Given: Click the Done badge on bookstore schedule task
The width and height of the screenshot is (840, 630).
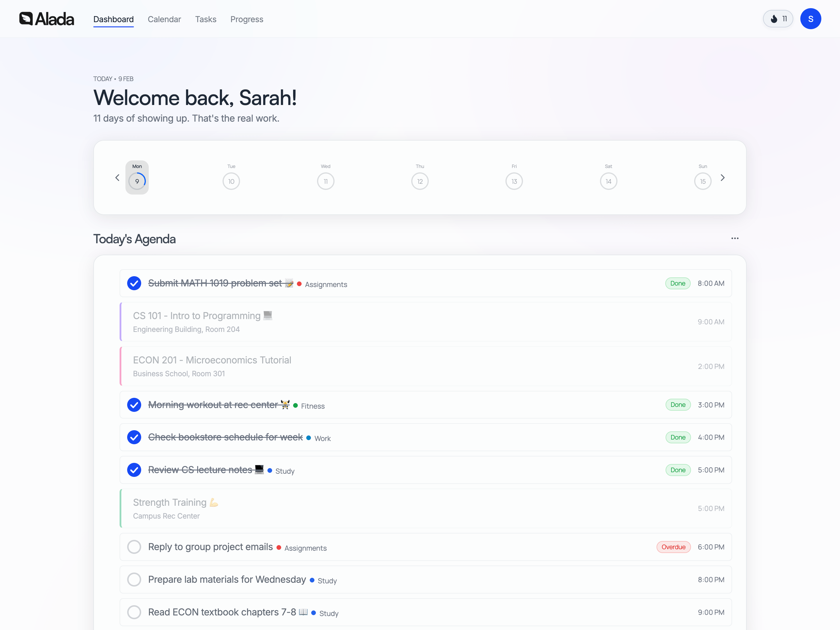Looking at the screenshot, I should click(x=678, y=437).
